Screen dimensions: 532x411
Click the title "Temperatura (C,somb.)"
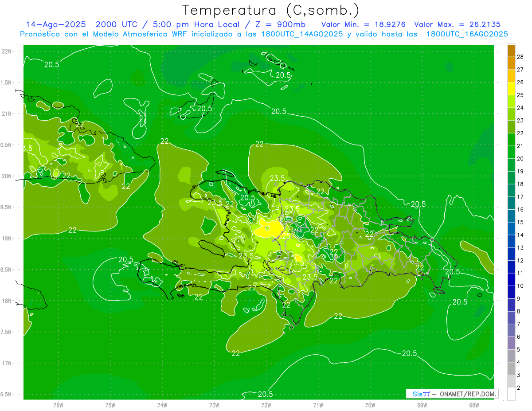pyautogui.click(x=271, y=11)
